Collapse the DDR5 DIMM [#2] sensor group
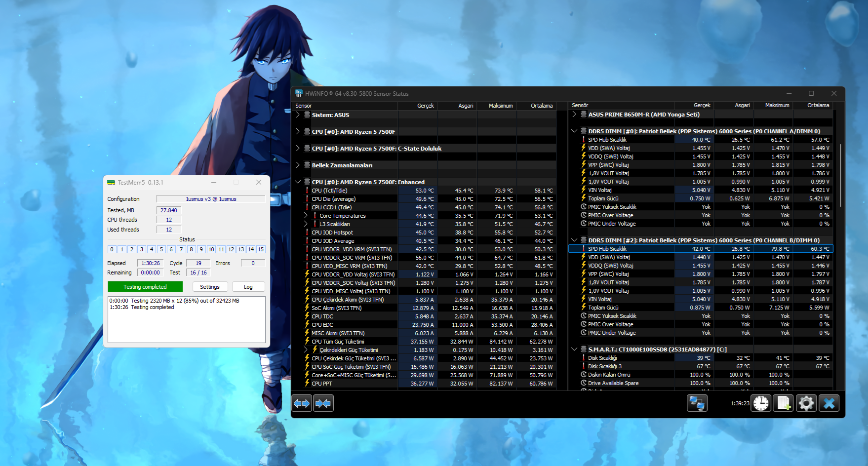This screenshot has width=868, height=466. (x=574, y=240)
